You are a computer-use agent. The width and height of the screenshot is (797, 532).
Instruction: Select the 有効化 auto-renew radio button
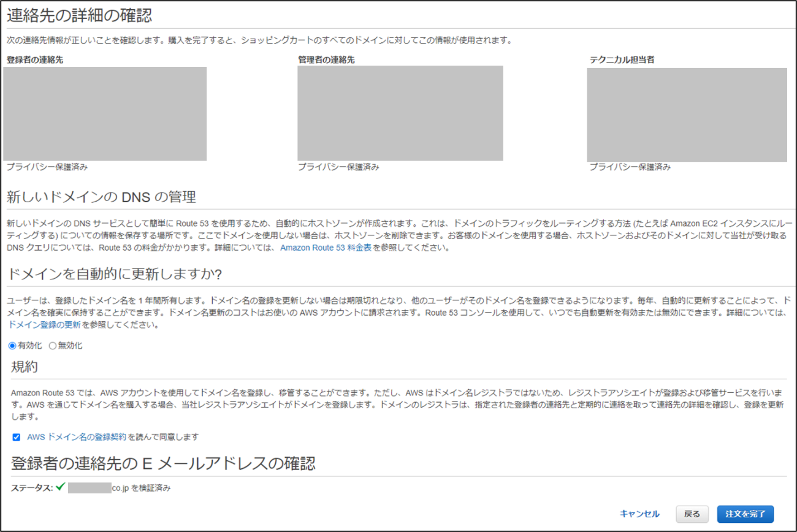[12, 346]
